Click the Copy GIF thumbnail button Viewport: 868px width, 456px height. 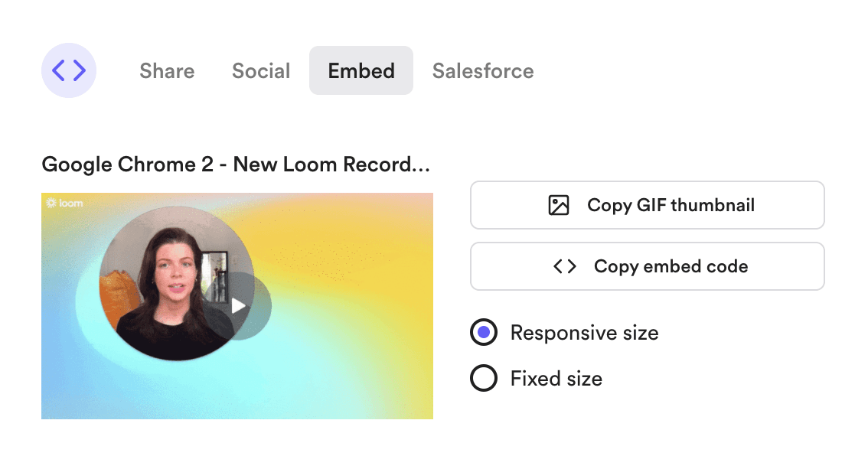(648, 205)
